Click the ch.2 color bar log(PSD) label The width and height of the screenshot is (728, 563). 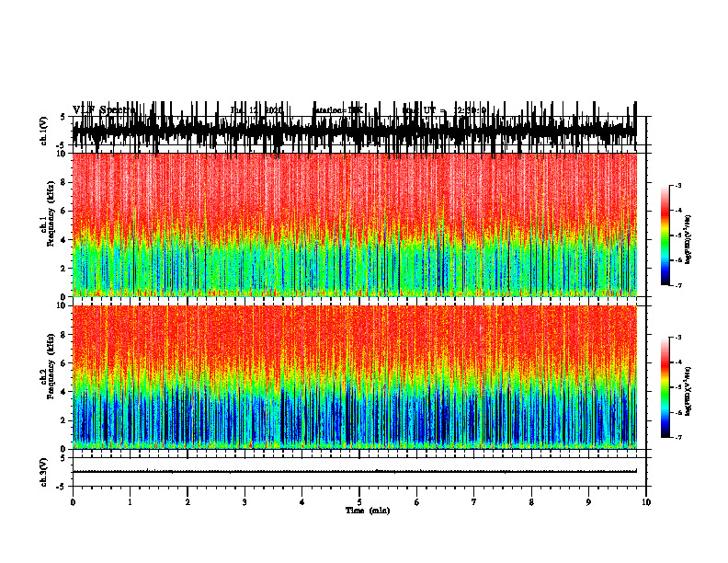(x=688, y=391)
